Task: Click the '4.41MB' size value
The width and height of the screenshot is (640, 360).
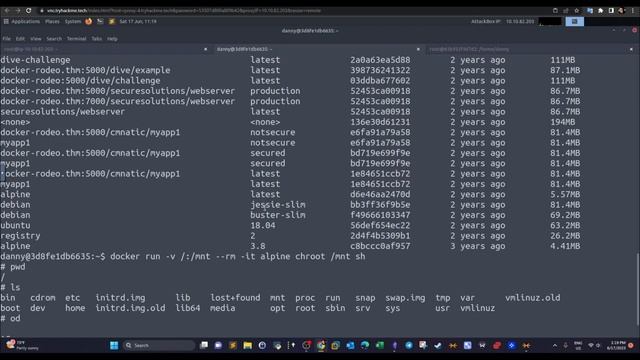Action: (565, 246)
